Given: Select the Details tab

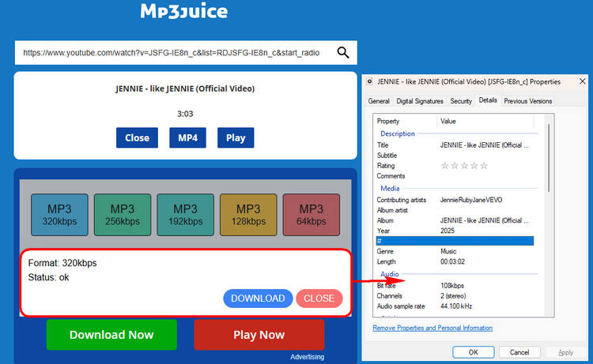Looking at the screenshot, I should click(x=488, y=100).
